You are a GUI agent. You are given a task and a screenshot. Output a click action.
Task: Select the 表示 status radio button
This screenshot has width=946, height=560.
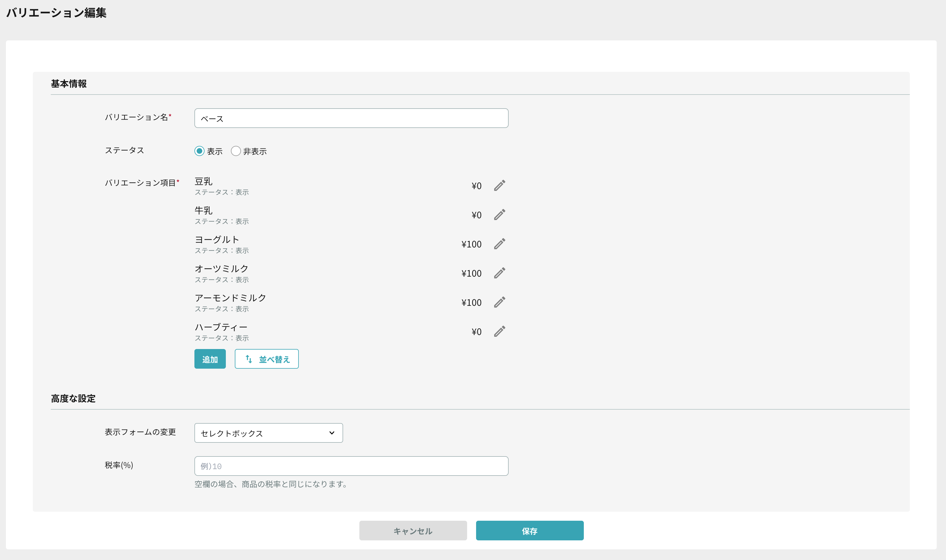(199, 151)
